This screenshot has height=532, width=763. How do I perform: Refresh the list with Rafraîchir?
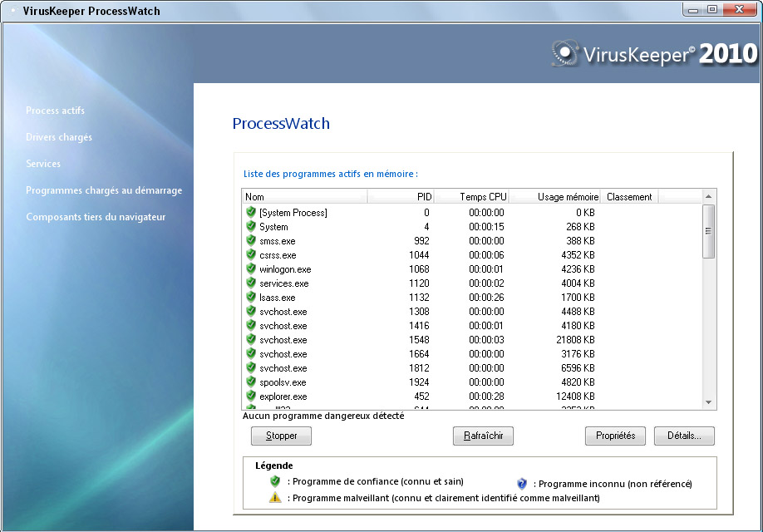click(483, 436)
